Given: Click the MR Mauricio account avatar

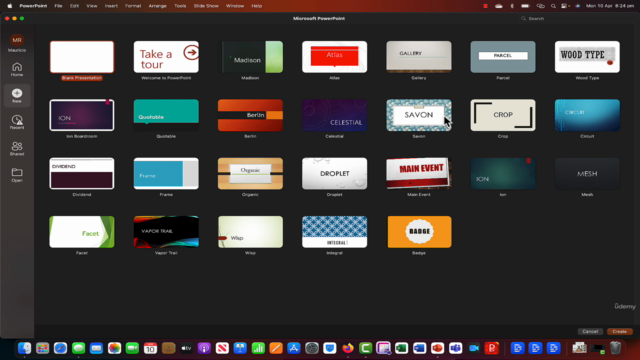Looking at the screenshot, I should (x=17, y=40).
